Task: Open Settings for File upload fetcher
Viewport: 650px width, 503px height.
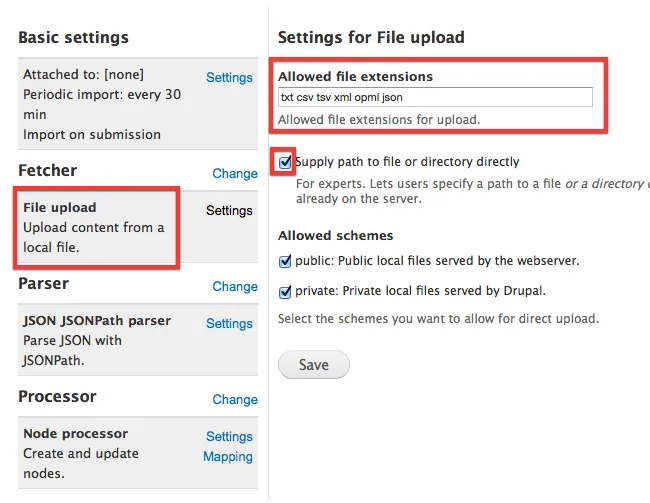Action: (x=229, y=210)
